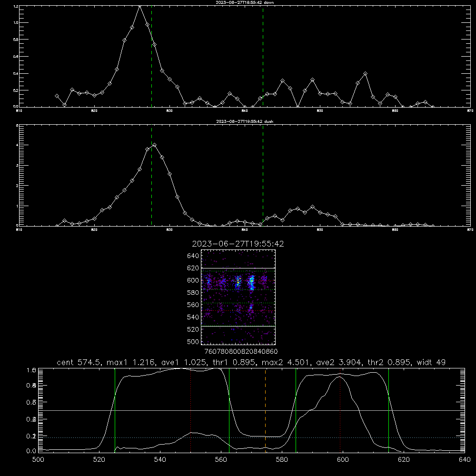Viewport: 476px width, 476px height.
Task: Click the left green dashed line in dusk plot
Action: [x=151, y=175]
